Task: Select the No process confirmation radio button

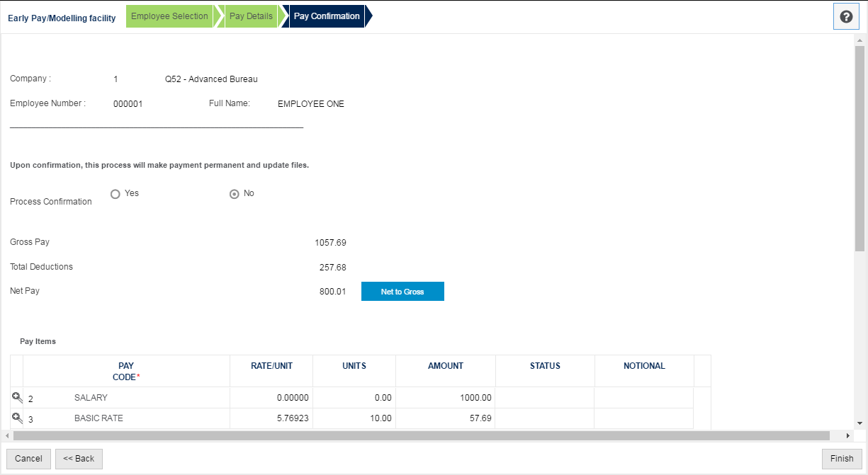Action: (x=234, y=193)
